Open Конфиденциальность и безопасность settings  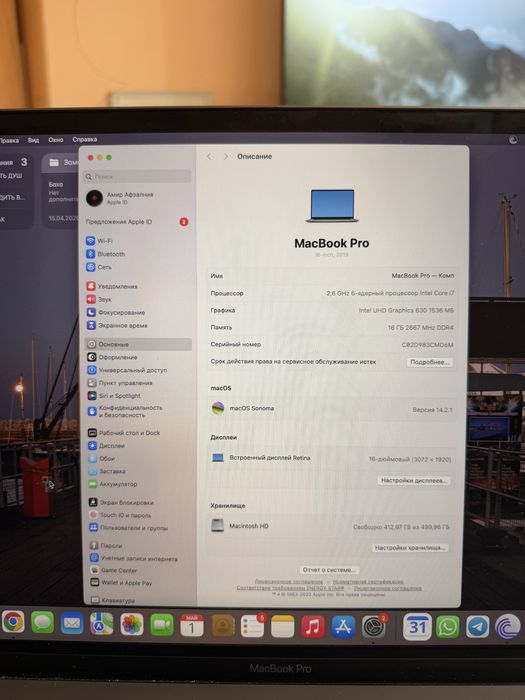coord(125,411)
